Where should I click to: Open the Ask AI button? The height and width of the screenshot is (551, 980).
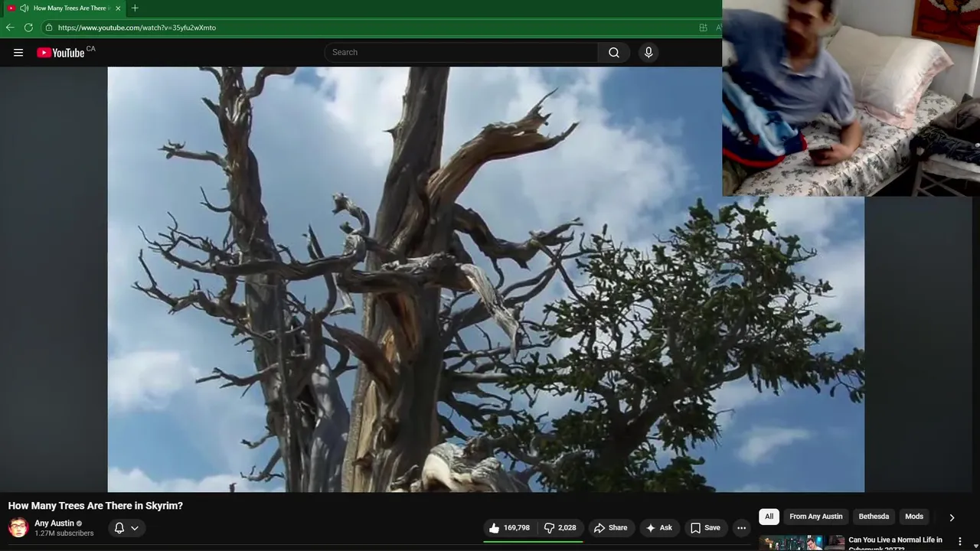[x=659, y=528]
